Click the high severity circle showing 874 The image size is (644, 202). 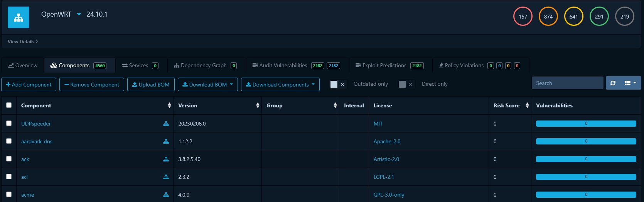coord(548,17)
